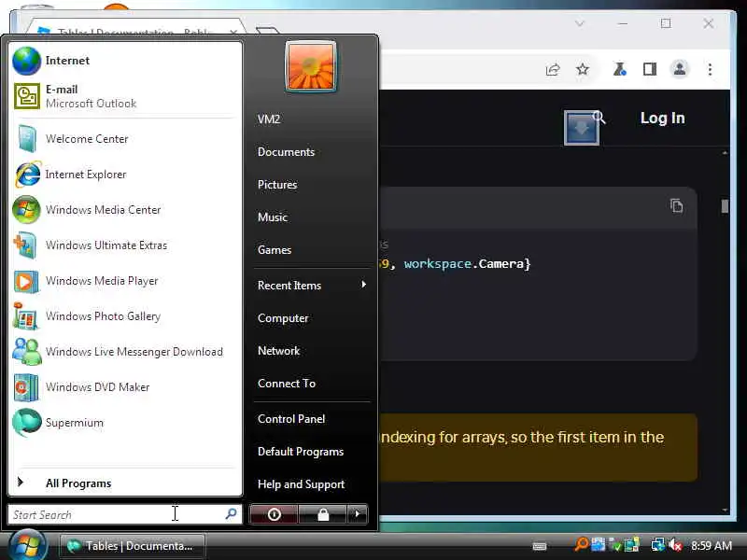Bookmark the page with the star icon
The width and height of the screenshot is (747, 560).
tap(583, 69)
